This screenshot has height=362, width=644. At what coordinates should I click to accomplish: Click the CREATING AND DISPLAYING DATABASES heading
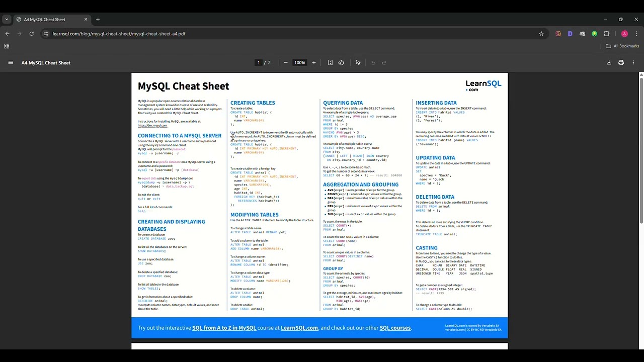[172, 225]
